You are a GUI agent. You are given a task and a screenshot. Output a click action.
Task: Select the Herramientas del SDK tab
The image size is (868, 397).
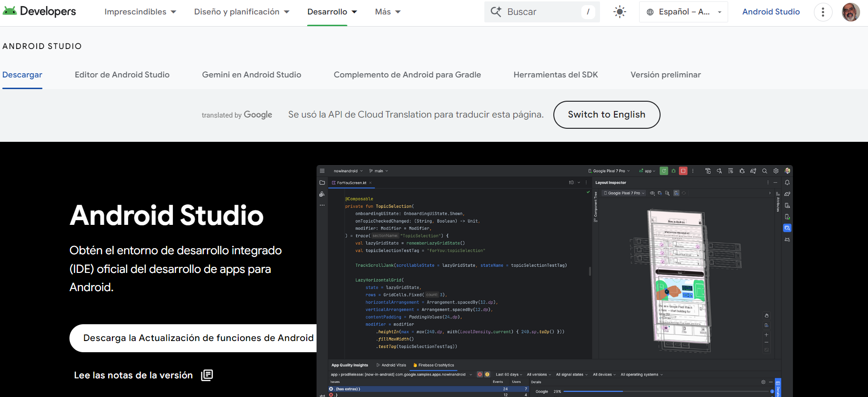pyautogui.click(x=556, y=75)
